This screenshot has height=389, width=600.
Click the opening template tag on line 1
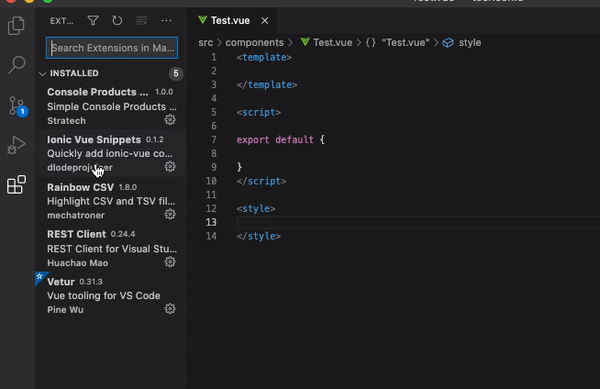[264, 57]
